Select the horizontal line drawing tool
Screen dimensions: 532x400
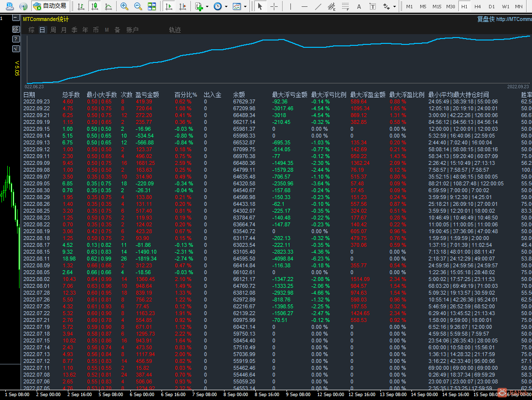pyautogui.click(x=305, y=6)
